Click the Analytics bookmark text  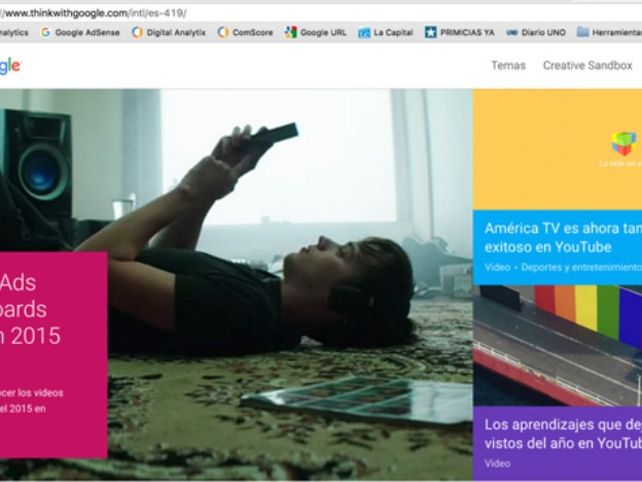point(14,32)
